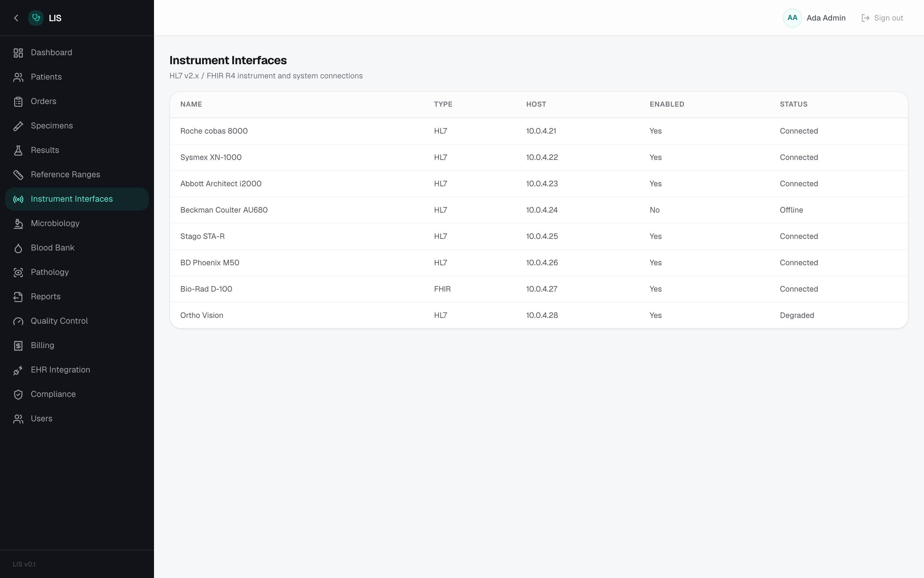Click the Specimens syringe icon
Viewport: 924px width, 578px height.
coord(18,126)
